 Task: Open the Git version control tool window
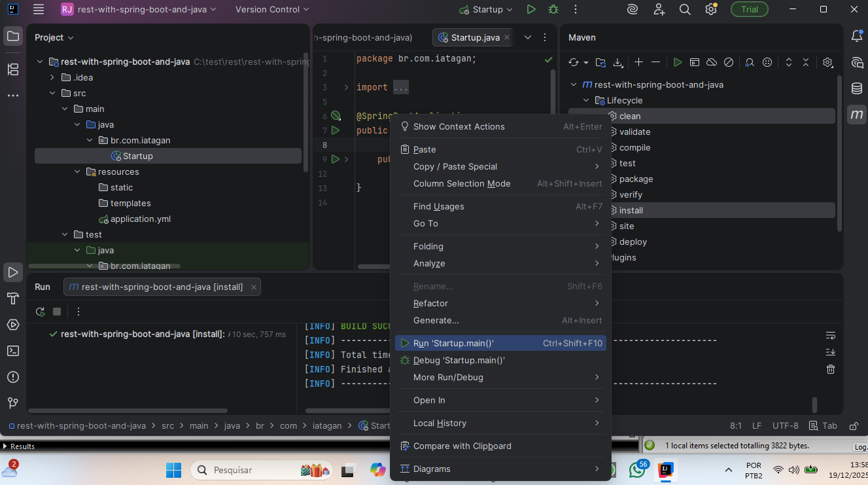pos(12,403)
